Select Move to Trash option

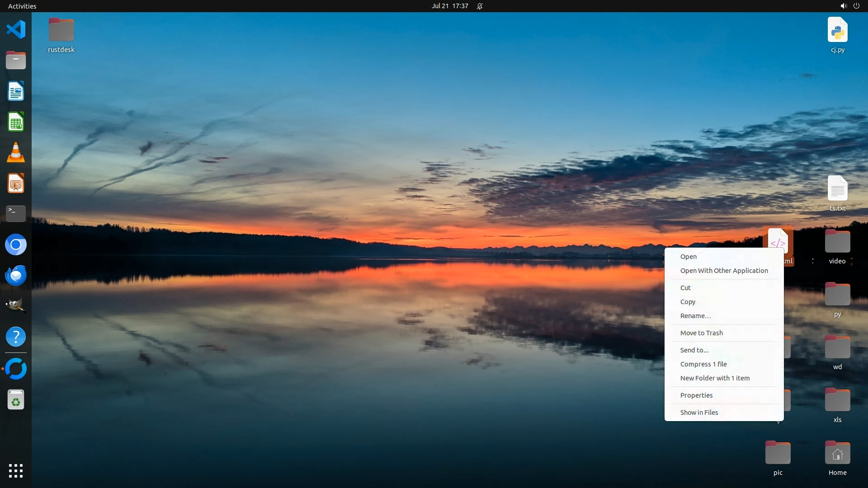coord(701,333)
